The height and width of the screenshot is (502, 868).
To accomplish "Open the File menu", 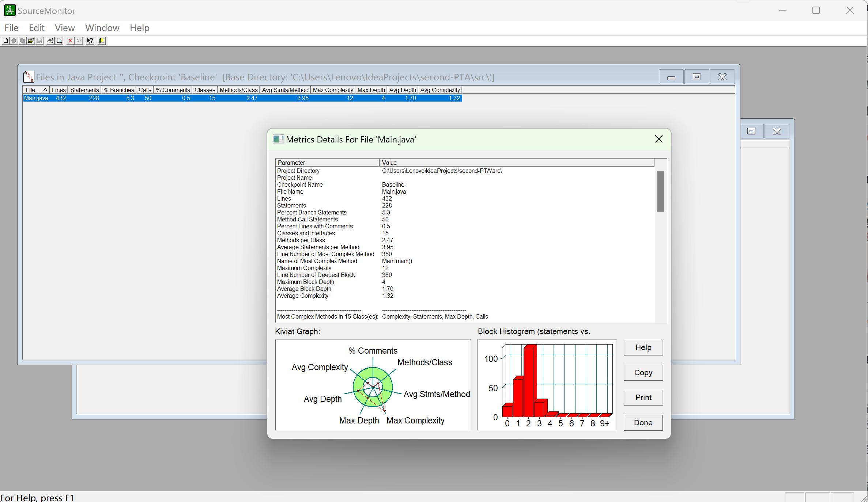I will pyautogui.click(x=11, y=28).
